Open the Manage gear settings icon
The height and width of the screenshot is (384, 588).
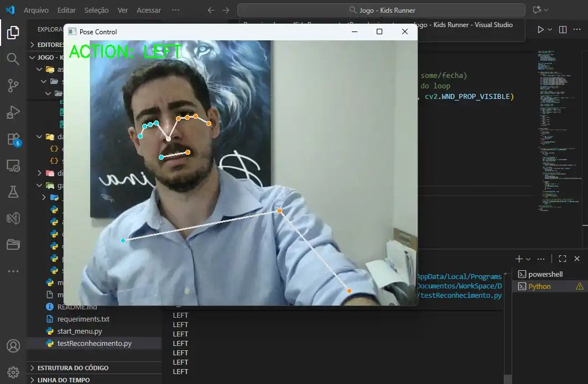click(x=13, y=371)
